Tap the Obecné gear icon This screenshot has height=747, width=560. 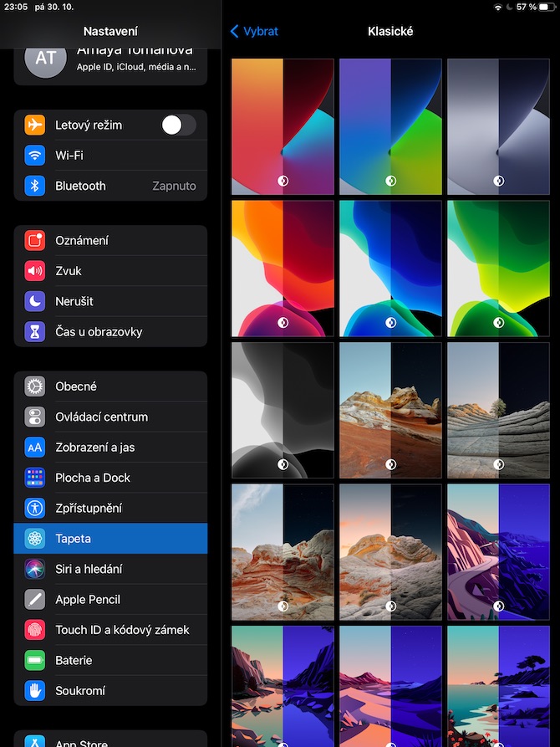(35, 386)
